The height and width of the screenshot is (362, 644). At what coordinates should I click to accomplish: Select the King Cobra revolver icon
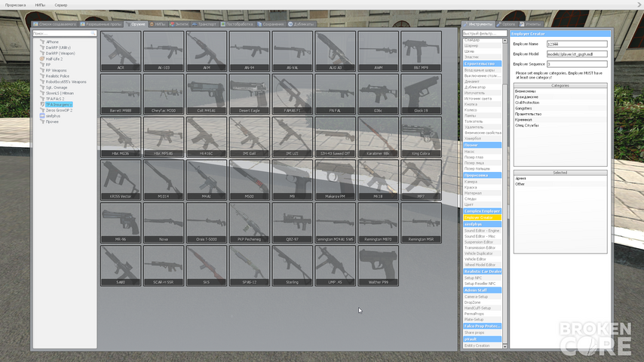pos(421,137)
